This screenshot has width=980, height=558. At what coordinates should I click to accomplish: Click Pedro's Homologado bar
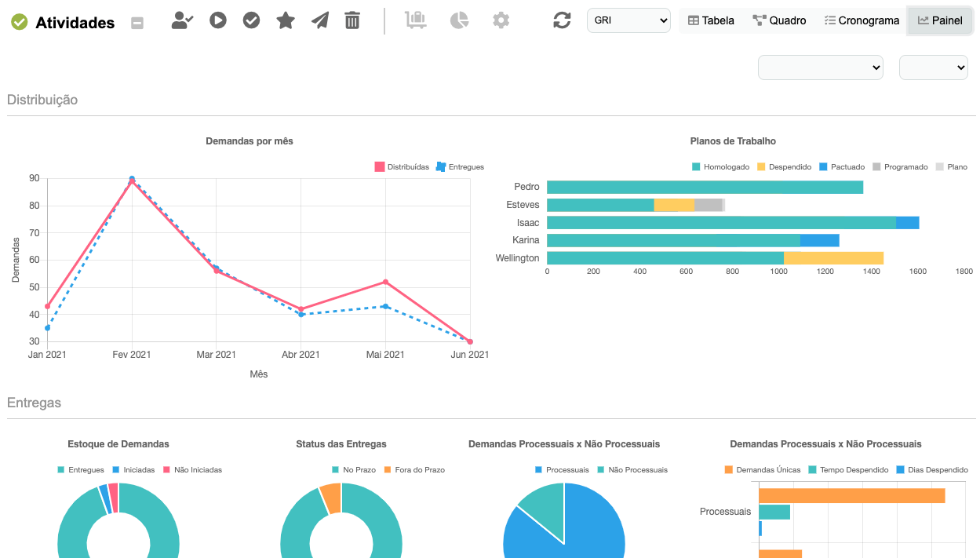click(705, 187)
